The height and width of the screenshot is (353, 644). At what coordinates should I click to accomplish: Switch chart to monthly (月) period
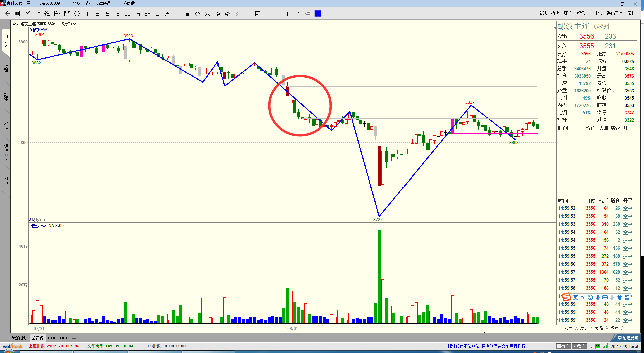point(177,14)
